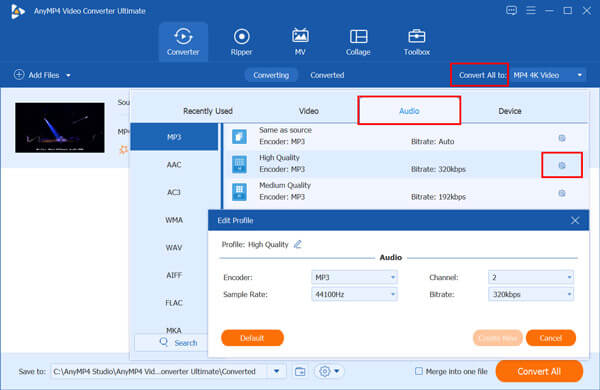Click the Add Files button label
The width and height of the screenshot is (600, 390).
pos(44,75)
